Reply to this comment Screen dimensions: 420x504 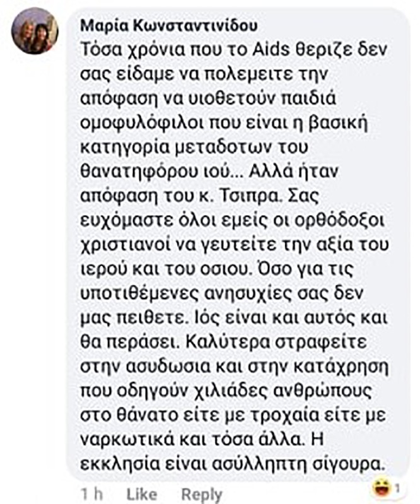tap(202, 495)
